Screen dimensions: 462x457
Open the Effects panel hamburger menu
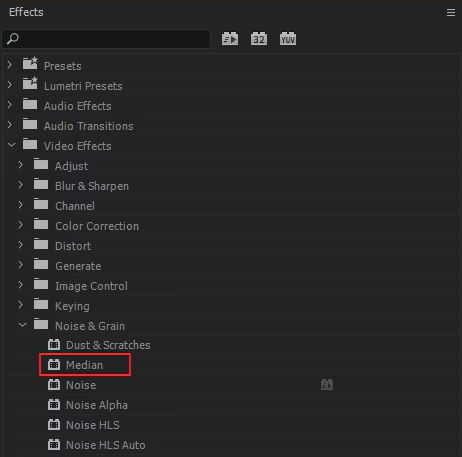tap(451, 13)
